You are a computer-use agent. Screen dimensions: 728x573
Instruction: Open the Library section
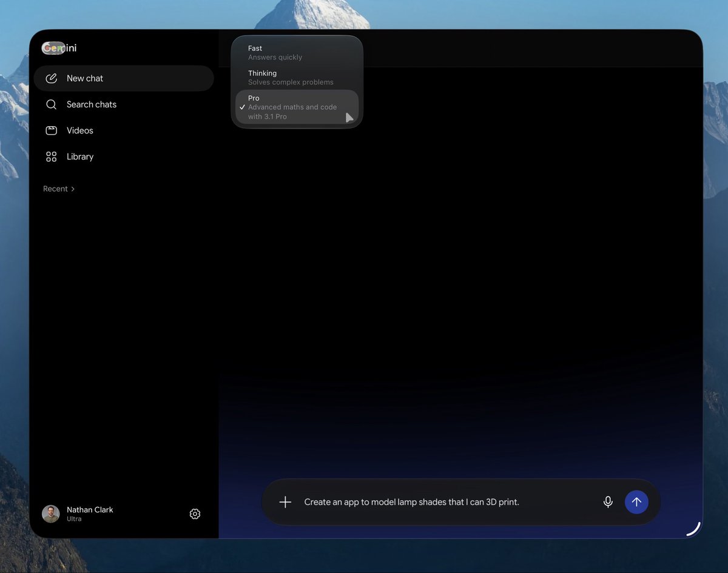[124, 156]
